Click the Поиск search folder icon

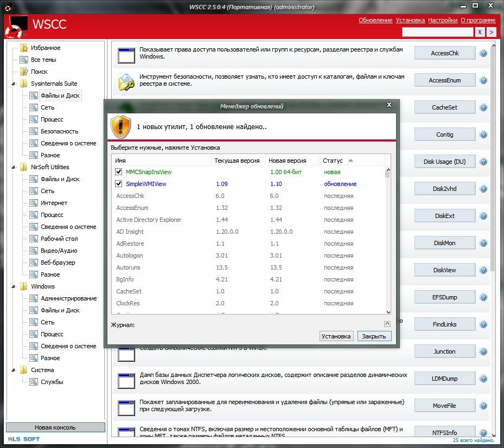pyautogui.click(x=24, y=72)
